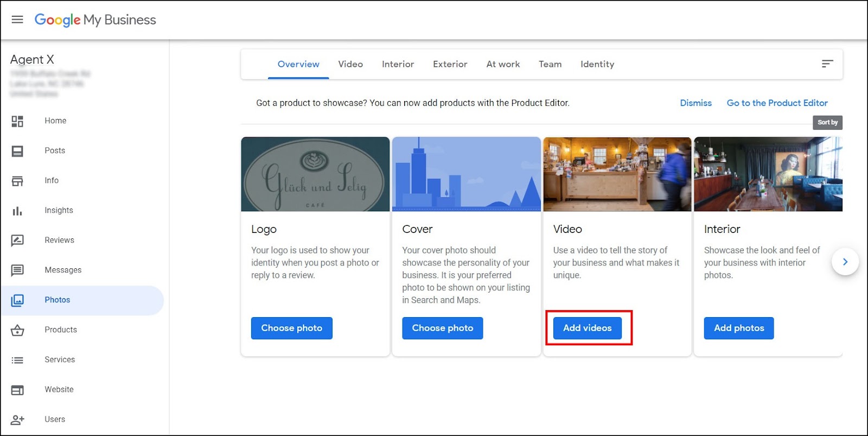Click the Reviews sidebar icon
The image size is (868, 436).
pos(17,241)
